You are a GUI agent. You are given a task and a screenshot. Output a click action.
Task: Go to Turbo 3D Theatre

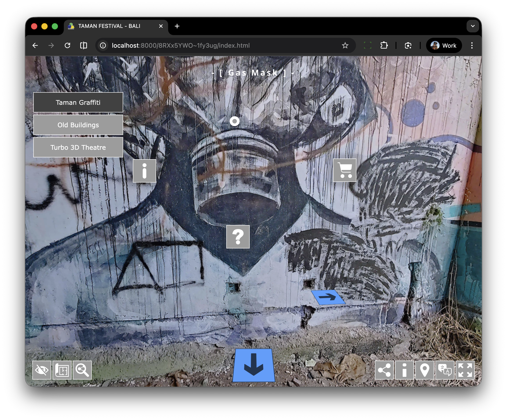pos(78,147)
